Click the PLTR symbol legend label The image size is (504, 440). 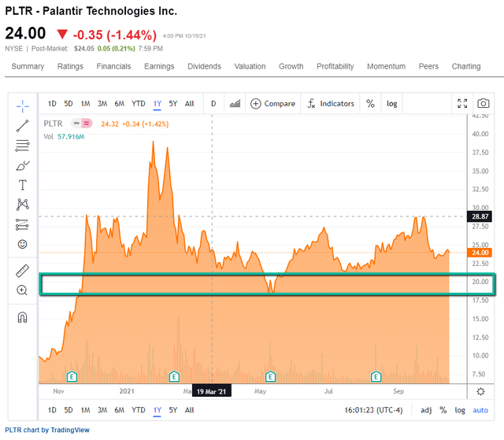[x=53, y=124]
